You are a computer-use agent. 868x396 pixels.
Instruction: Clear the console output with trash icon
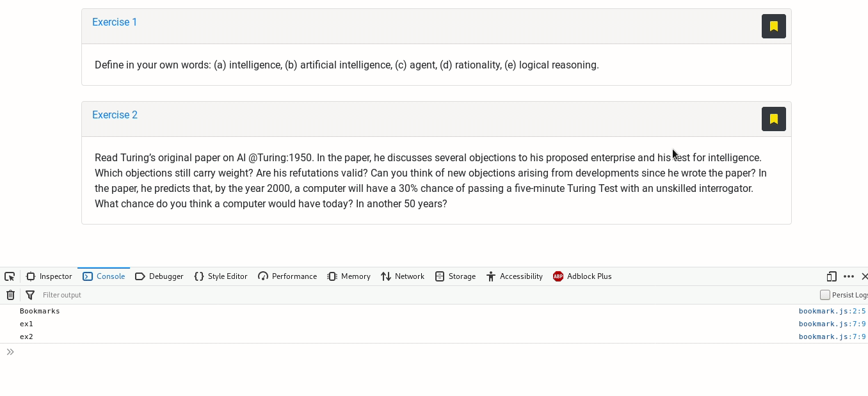pyautogui.click(x=10, y=295)
